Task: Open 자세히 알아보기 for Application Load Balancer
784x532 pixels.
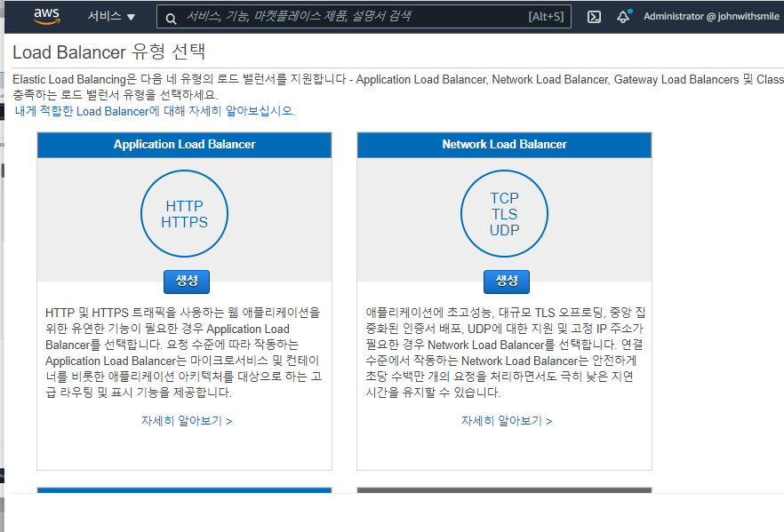Action: click(187, 421)
